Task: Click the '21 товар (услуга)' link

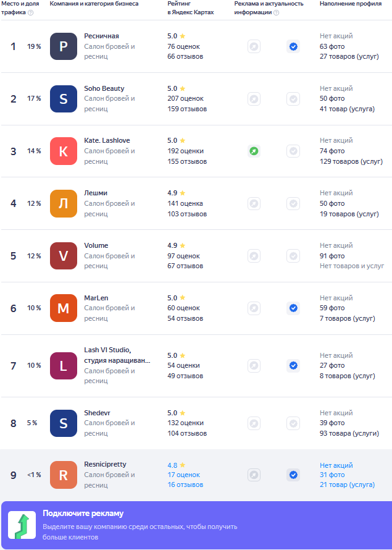Action: pyautogui.click(x=347, y=484)
